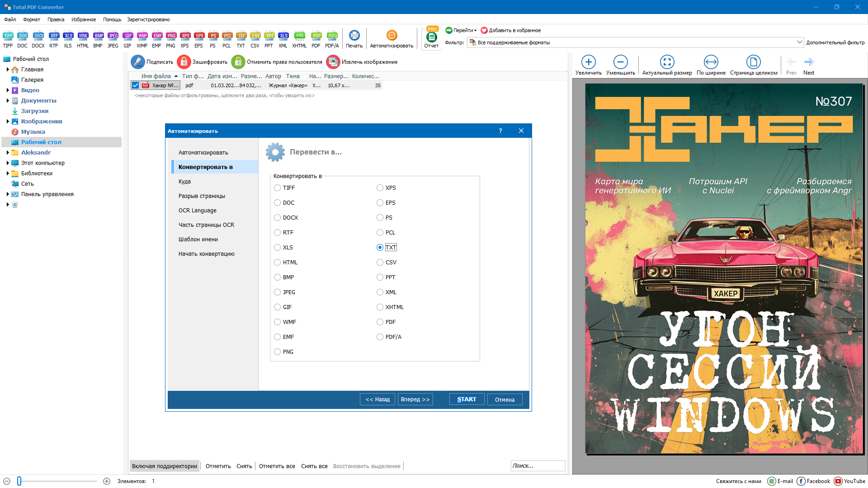Select the PDF/A radio button

(x=380, y=337)
